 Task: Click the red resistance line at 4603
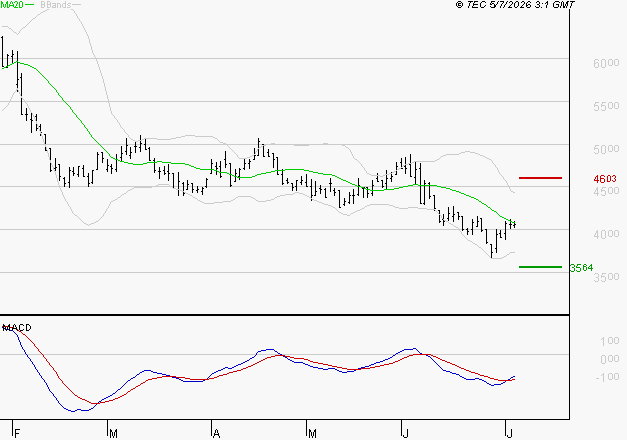(540, 178)
